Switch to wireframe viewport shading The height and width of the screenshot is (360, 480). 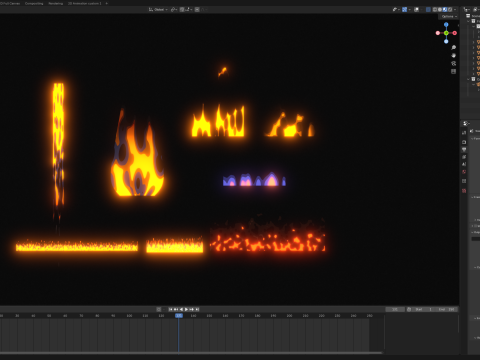435,9
